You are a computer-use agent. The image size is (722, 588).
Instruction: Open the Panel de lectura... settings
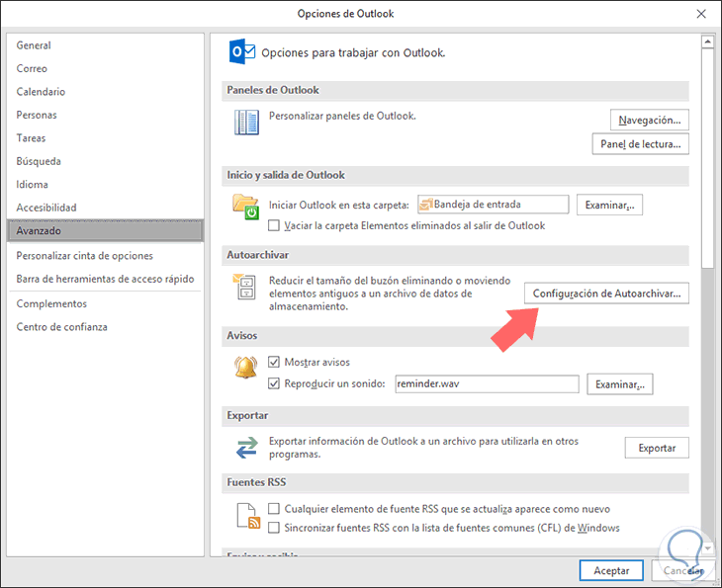tap(641, 144)
